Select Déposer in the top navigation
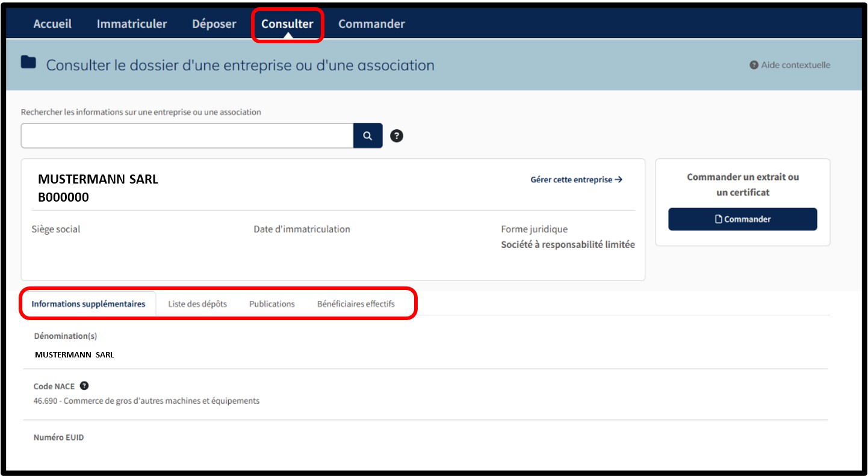Image resolution: width=868 pixels, height=476 pixels. pos(214,24)
